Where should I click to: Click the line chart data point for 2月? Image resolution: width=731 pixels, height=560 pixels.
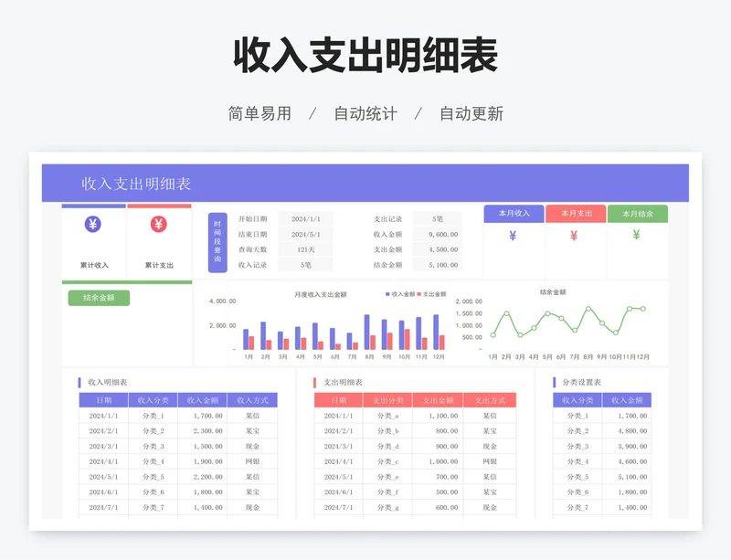pyautogui.click(x=507, y=313)
